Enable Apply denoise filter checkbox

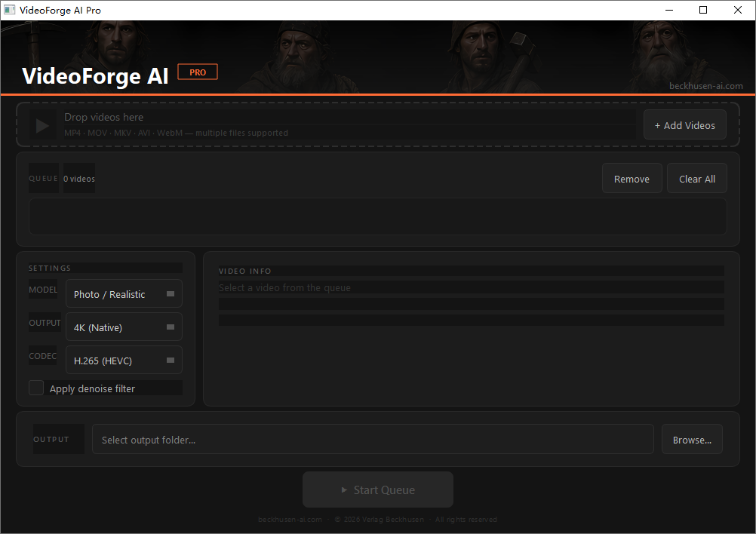point(36,388)
